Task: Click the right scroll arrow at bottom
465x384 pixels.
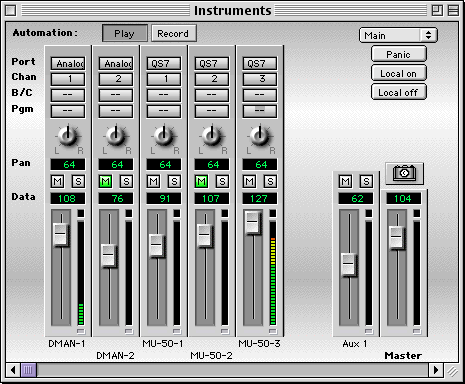Action: 436,370
